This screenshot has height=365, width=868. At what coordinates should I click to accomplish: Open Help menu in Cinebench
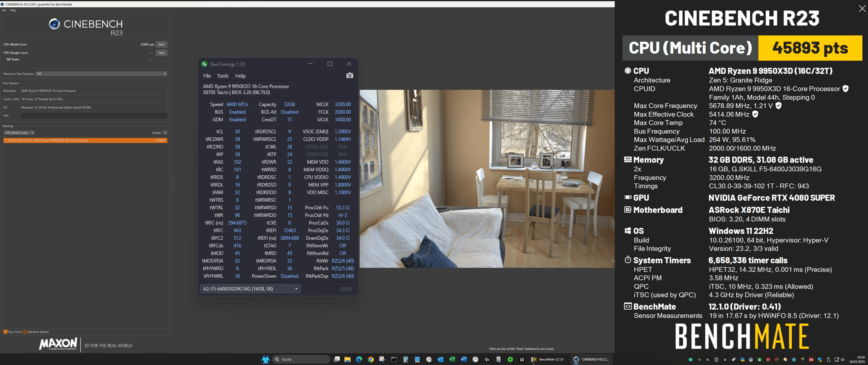click(13, 10)
